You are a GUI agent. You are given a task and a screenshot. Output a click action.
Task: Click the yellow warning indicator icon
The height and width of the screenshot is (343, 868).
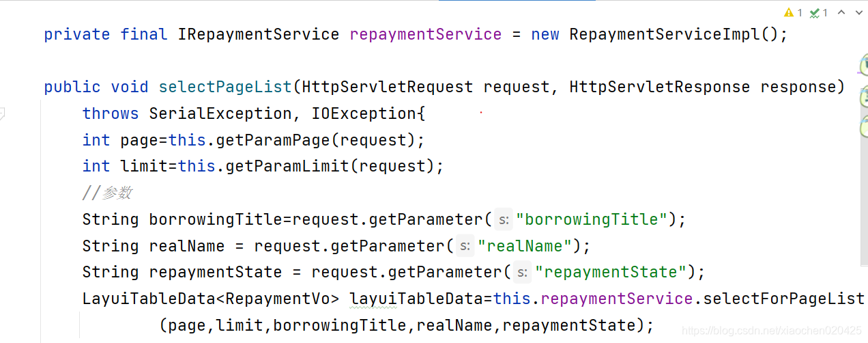[790, 12]
